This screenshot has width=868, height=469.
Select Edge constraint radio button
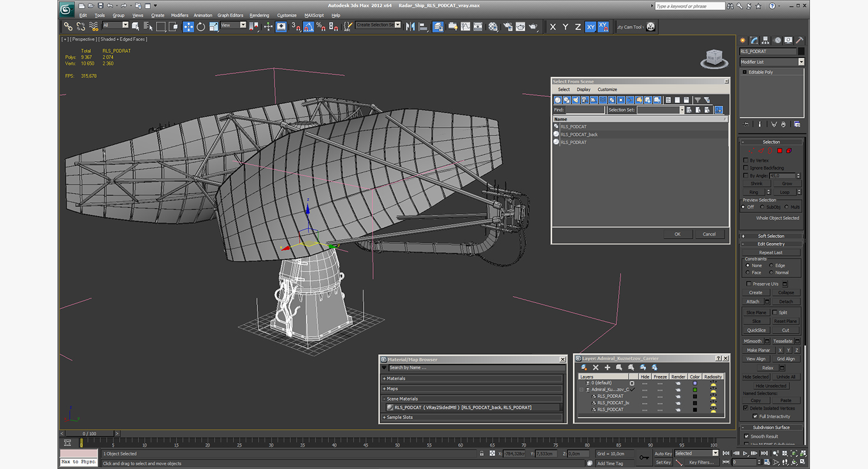(x=771, y=266)
